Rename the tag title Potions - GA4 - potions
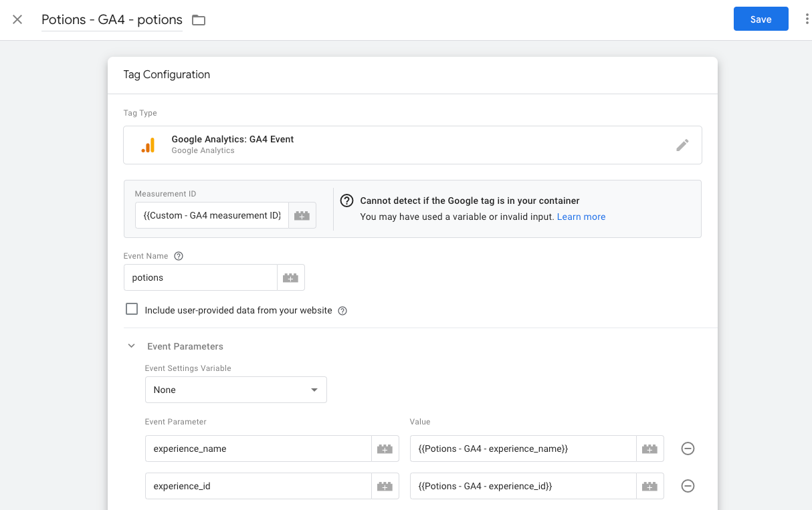 coord(112,20)
